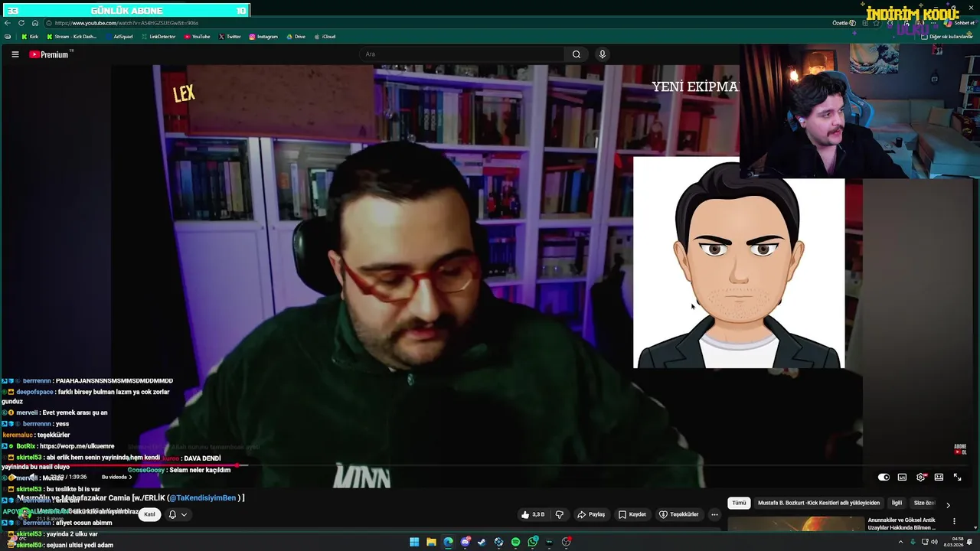Open the Kick bookmark
Screen dimensions: 980x551
tap(30, 37)
